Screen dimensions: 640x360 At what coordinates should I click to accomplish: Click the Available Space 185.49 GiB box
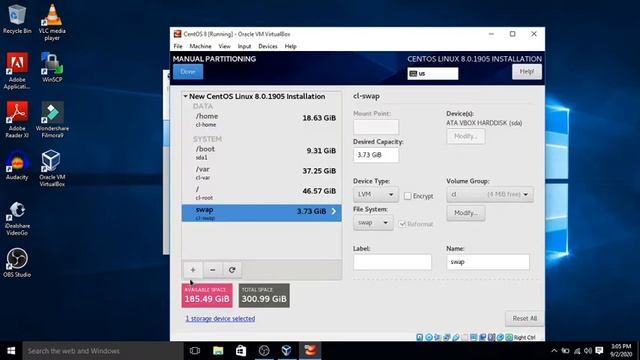tap(207, 296)
